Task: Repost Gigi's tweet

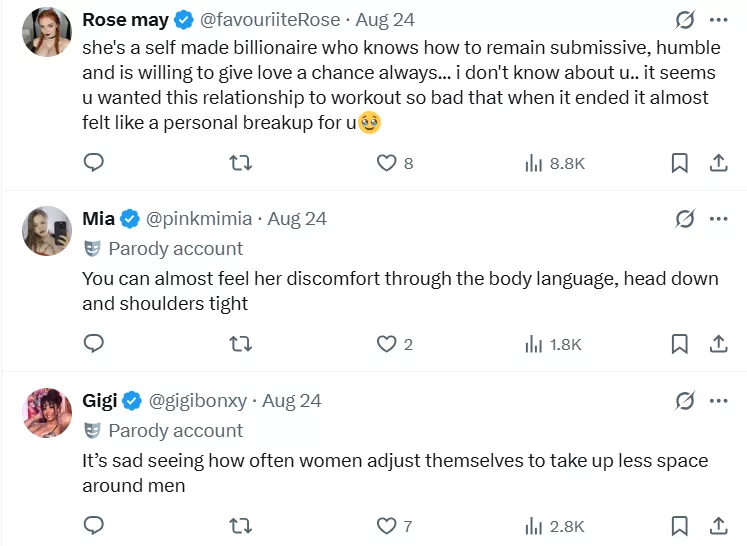Action: tap(240, 526)
